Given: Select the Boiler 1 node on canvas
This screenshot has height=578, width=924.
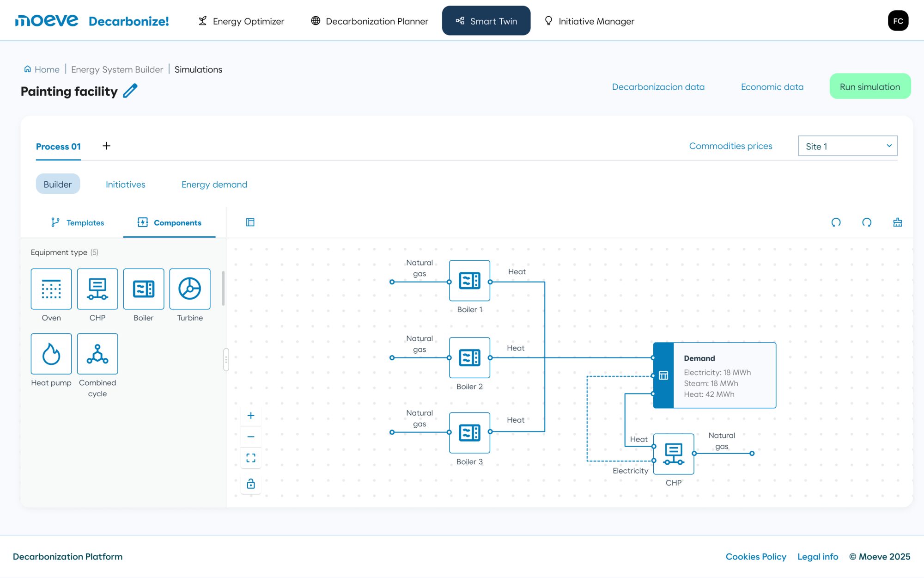Looking at the screenshot, I should pyautogui.click(x=470, y=281).
